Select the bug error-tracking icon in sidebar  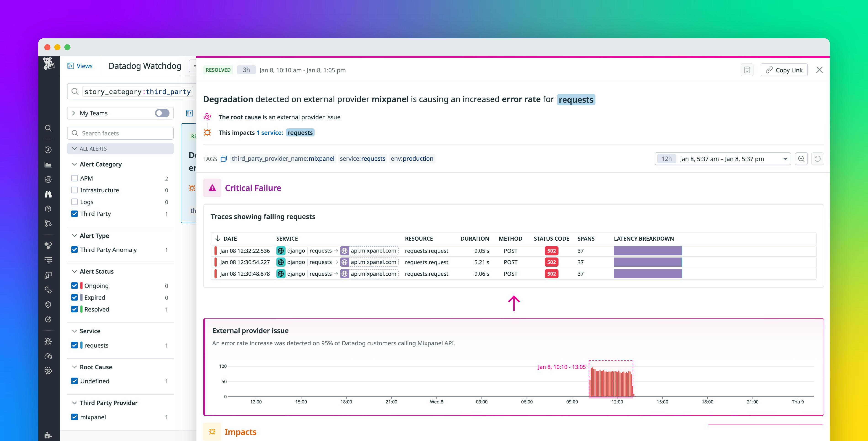click(48, 341)
